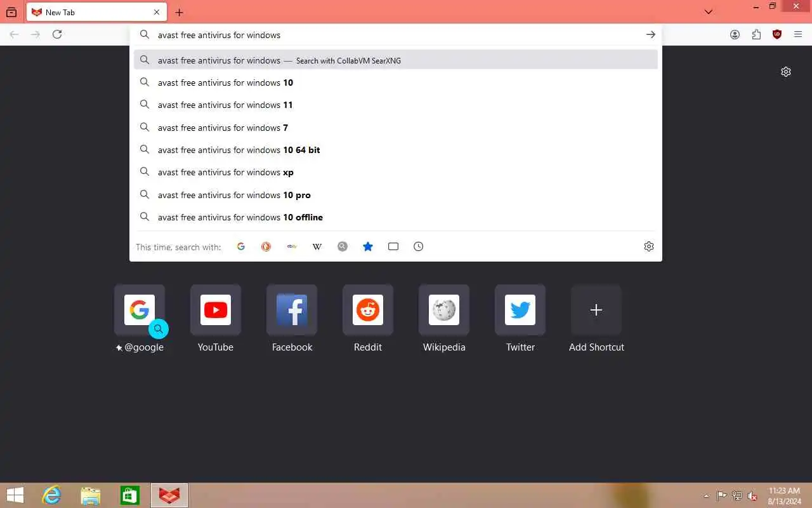Reload the current page

click(x=57, y=34)
